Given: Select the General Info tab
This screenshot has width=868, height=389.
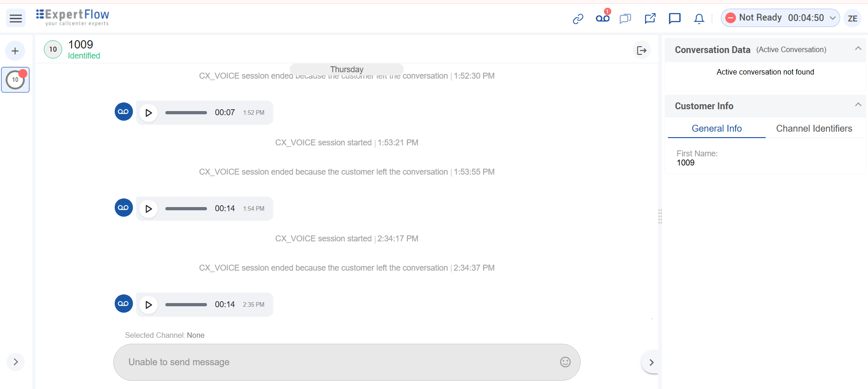Looking at the screenshot, I should pos(716,128).
